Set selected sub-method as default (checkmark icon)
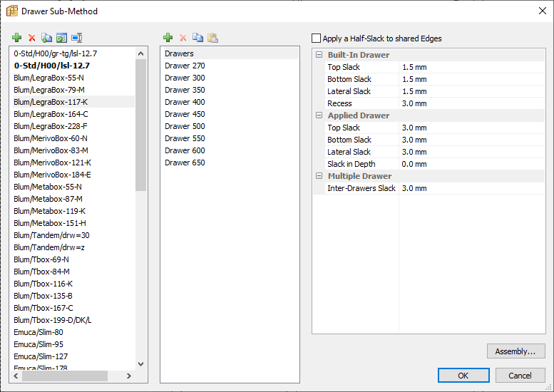 (x=62, y=38)
